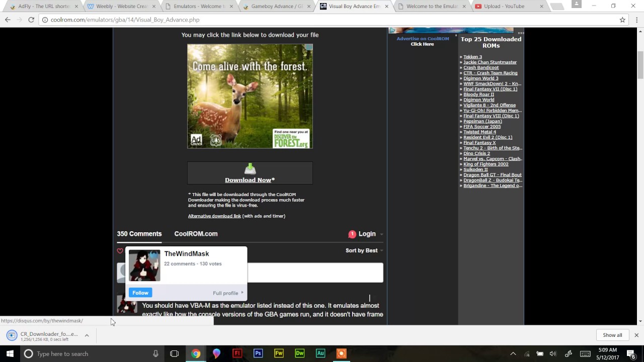644x362 pixels.
Task: Switch to the Weebly Website Creator tab
Action: tap(122, 7)
